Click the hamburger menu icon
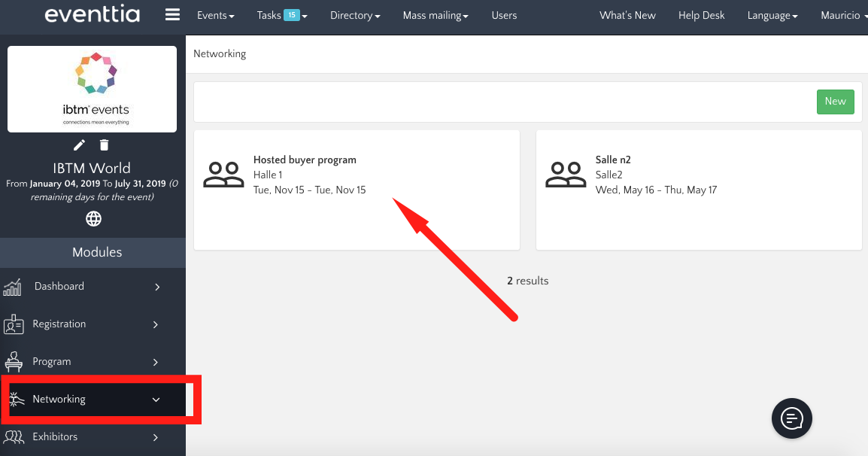The image size is (868, 456). [172, 15]
